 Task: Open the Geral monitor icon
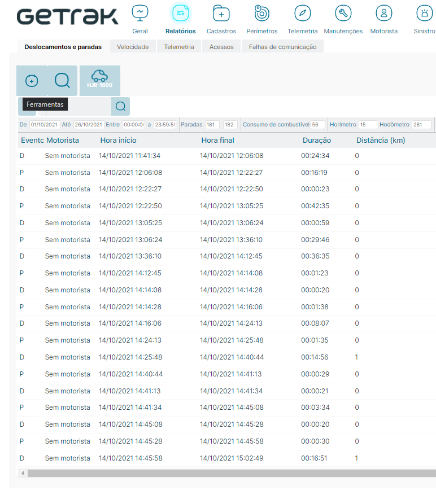coord(140,14)
